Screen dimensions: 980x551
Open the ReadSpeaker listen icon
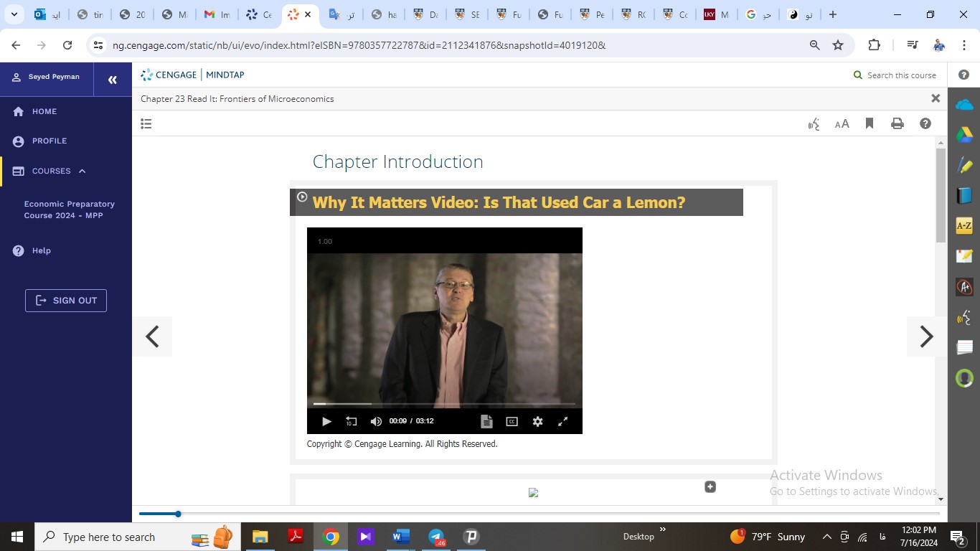[x=814, y=124]
